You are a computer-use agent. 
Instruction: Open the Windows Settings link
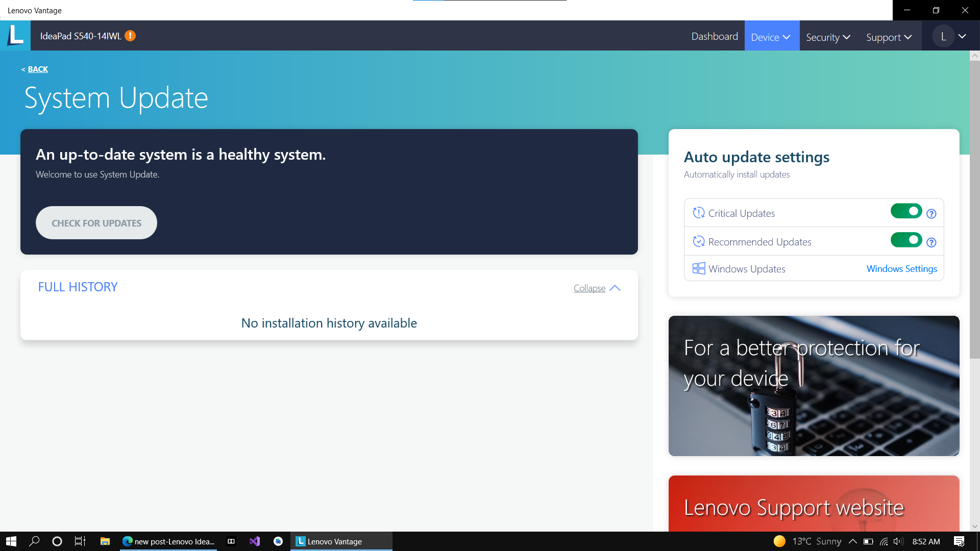coord(901,269)
